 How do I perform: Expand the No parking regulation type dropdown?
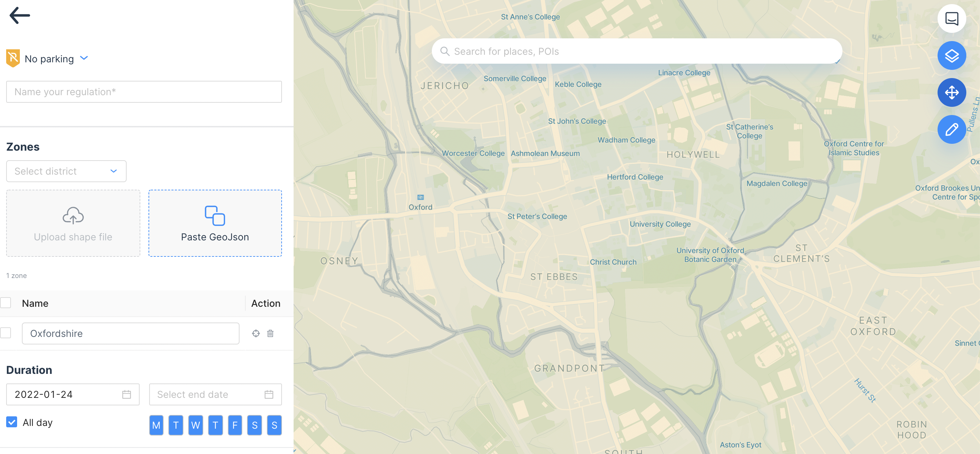(x=84, y=58)
